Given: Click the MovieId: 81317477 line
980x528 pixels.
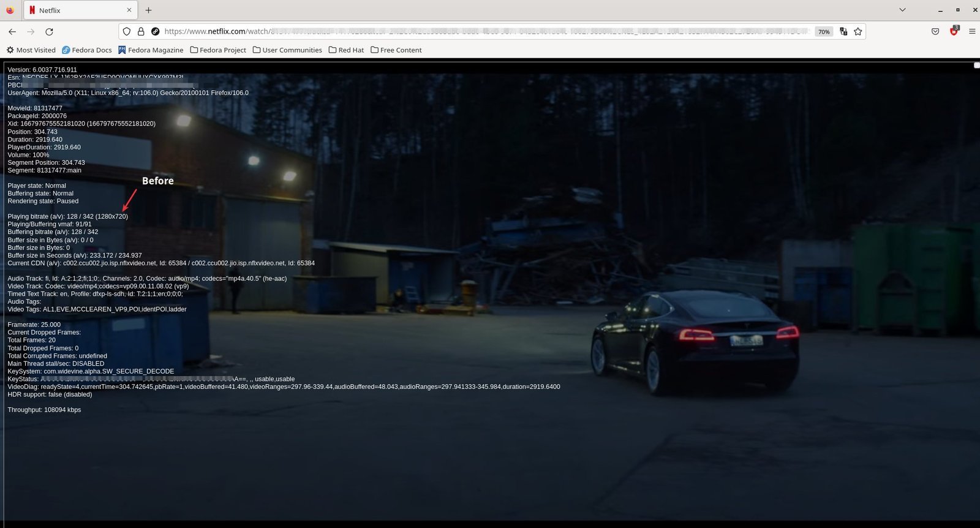Looking at the screenshot, I should pyautogui.click(x=35, y=108).
